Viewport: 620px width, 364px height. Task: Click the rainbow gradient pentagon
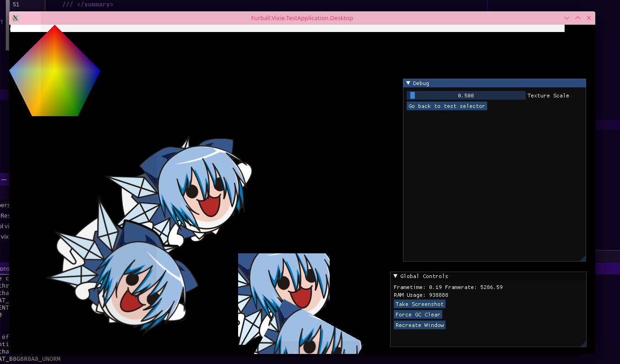coord(55,75)
